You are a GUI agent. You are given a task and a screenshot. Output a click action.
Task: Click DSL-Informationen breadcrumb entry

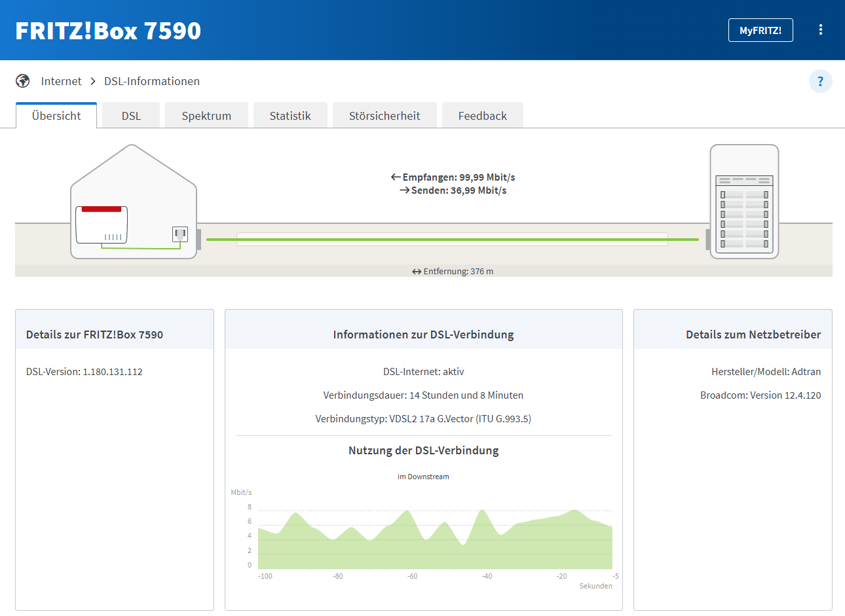[x=152, y=81]
